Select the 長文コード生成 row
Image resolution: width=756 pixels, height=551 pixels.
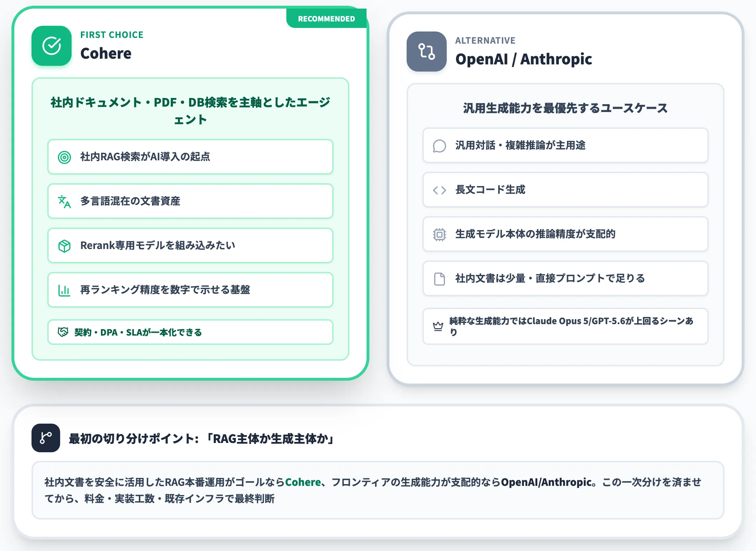point(566,190)
